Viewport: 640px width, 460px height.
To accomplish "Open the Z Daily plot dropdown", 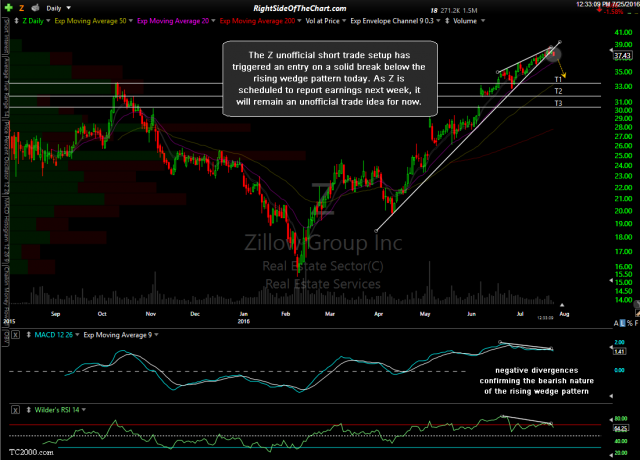I will pos(48,21).
